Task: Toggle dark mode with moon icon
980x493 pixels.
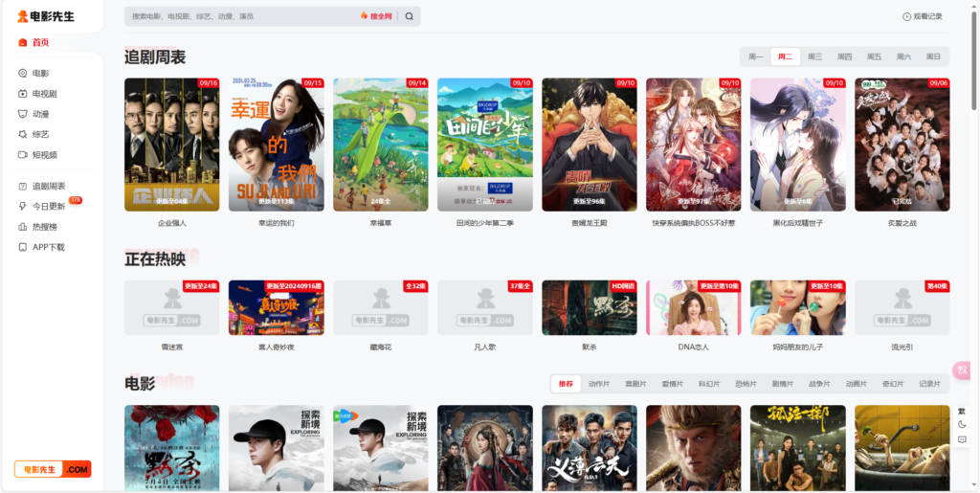Action: pos(962,425)
